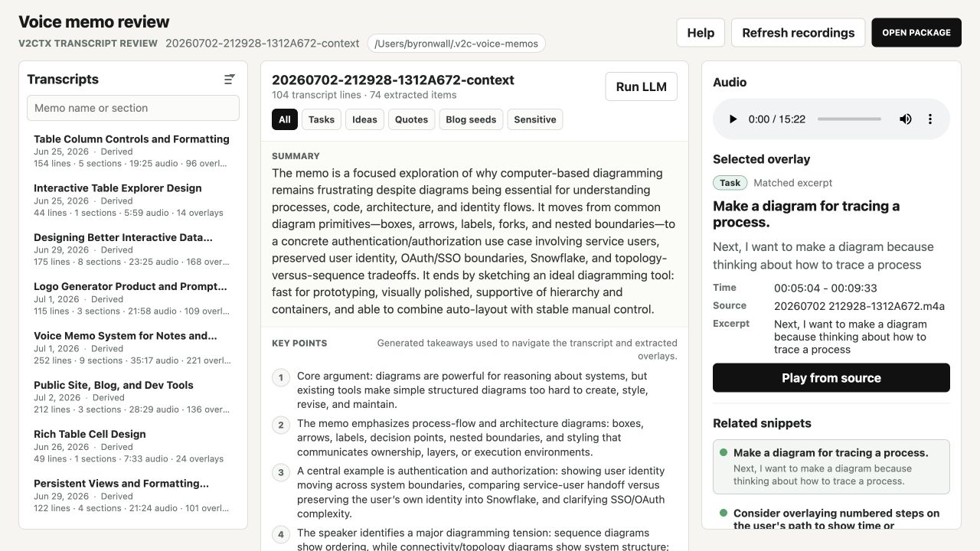Switch to the Ideas filter
The height and width of the screenshot is (551, 980).
tap(364, 119)
